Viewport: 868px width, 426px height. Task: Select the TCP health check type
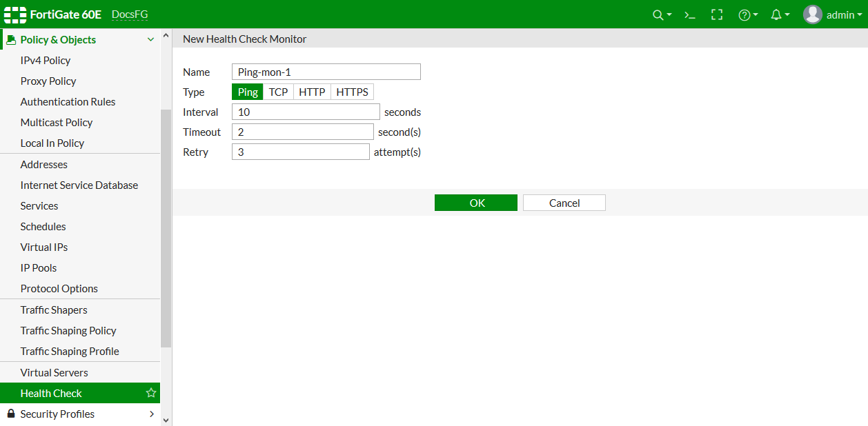278,91
